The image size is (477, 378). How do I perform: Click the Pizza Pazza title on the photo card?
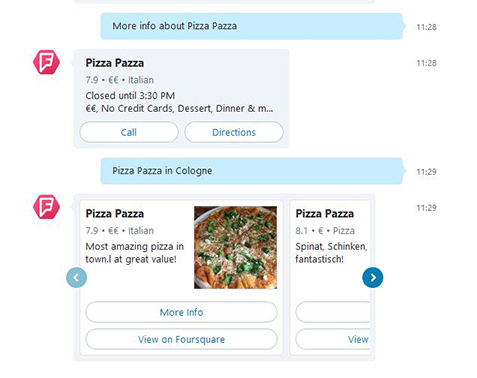115,214
